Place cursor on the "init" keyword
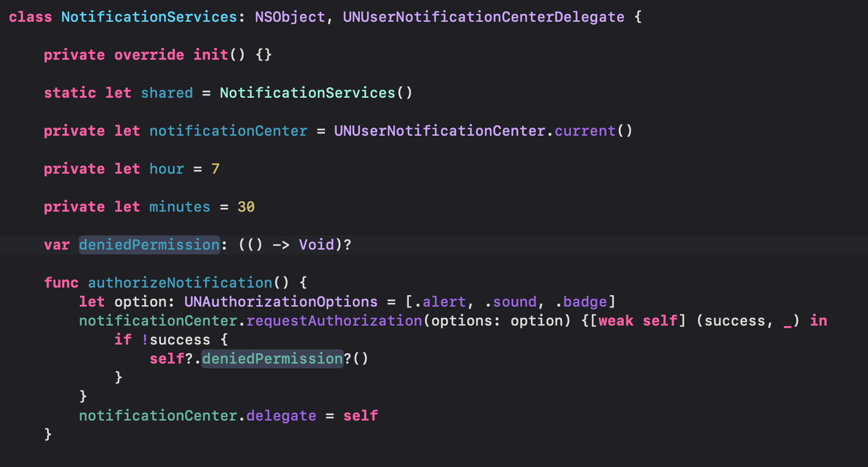The width and height of the screenshot is (868, 467). (x=211, y=55)
